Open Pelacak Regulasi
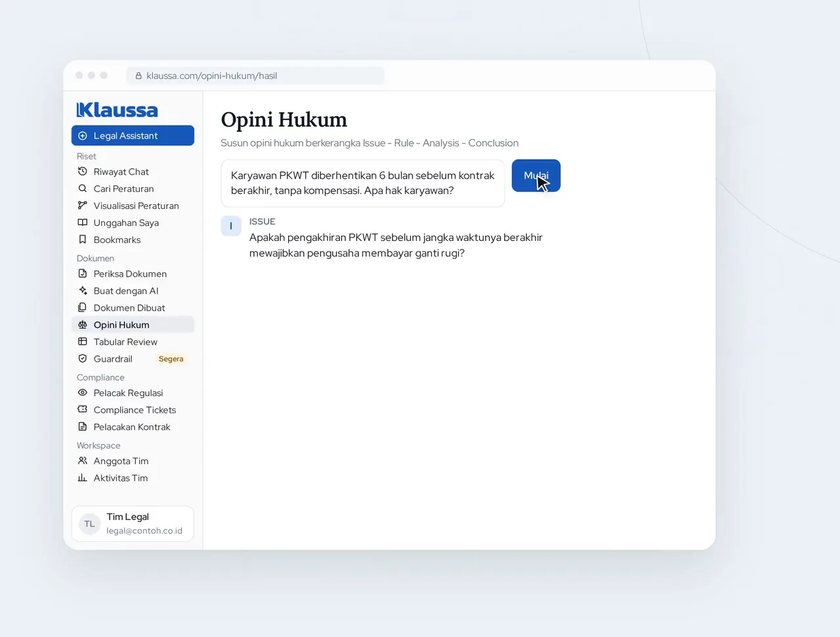The height and width of the screenshot is (637, 840). coord(133,393)
